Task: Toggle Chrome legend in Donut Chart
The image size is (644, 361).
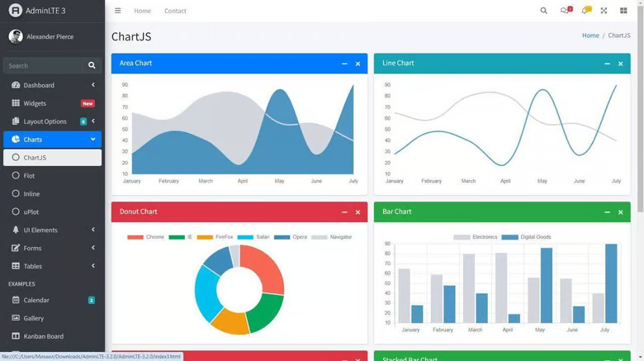Action: pos(146,237)
